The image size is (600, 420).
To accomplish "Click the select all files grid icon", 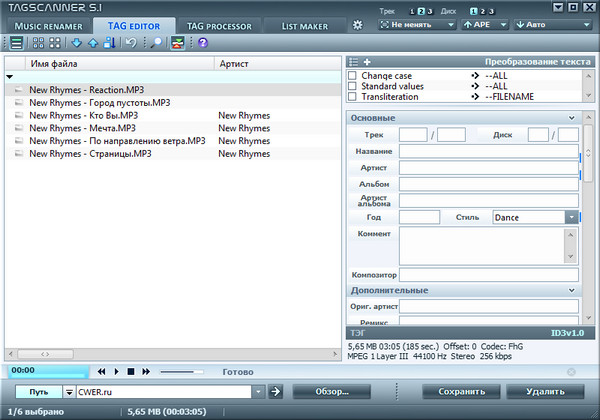I will click(x=39, y=43).
